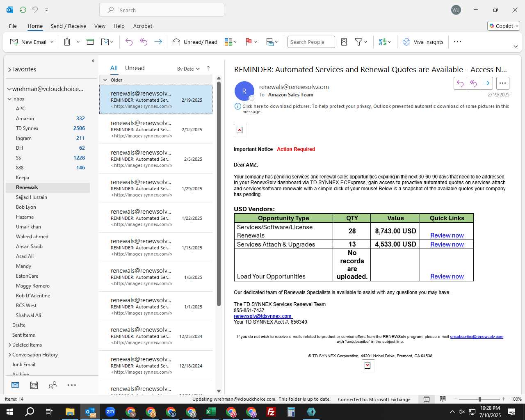Click the Reply All icon in ribbon toolbar
The width and height of the screenshot is (525, 420).
(x=144, y=42)
